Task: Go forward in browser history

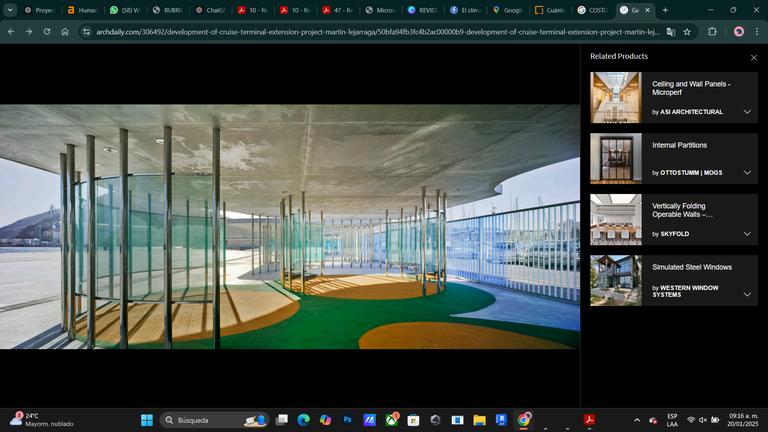Action: pos(29,31)
